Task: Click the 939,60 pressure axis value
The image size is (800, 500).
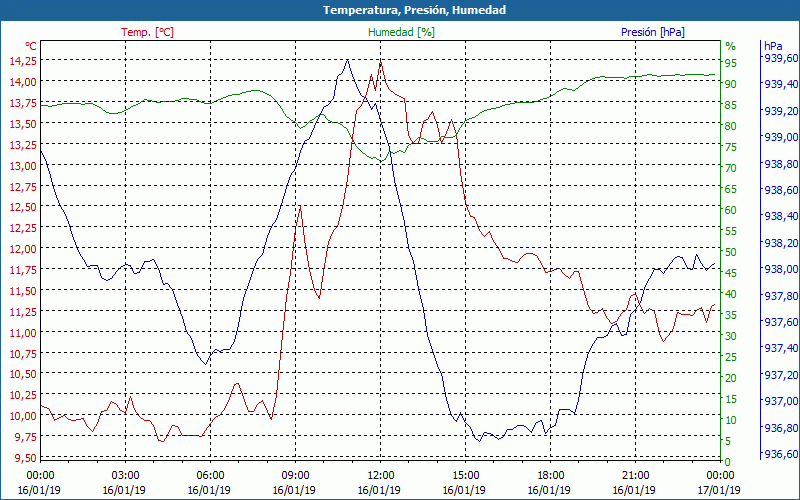Action: coord(781,58)
